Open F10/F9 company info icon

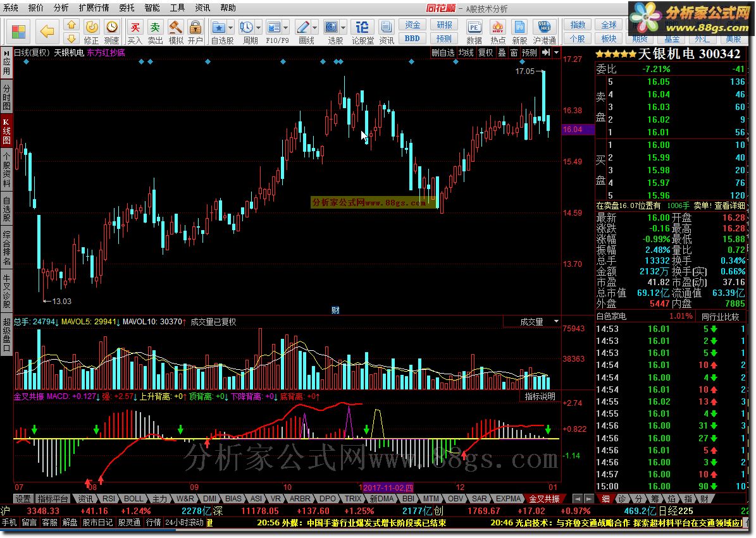pos(274,27)
